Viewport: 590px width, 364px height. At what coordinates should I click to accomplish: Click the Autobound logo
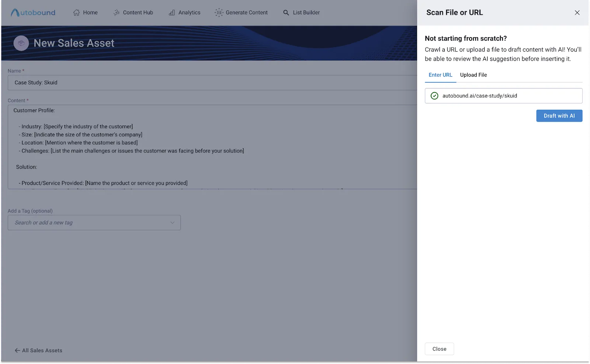click(33, 13)
